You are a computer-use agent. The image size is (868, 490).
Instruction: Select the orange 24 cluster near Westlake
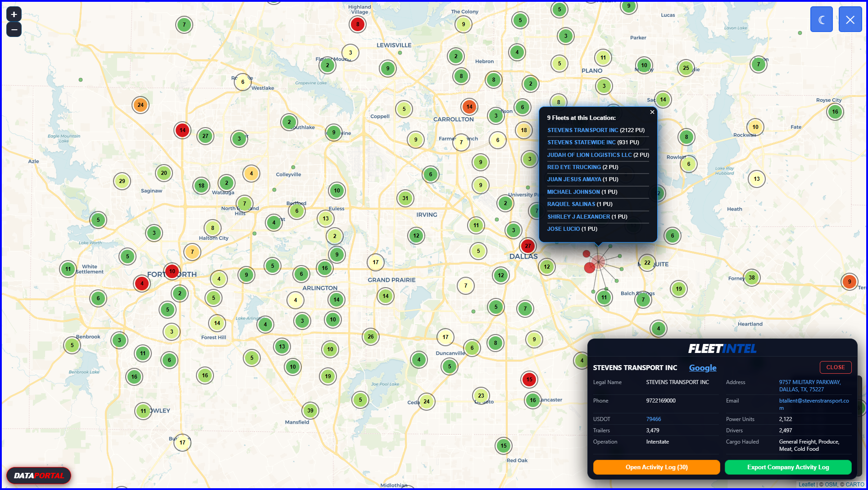(x=140, y=105)
